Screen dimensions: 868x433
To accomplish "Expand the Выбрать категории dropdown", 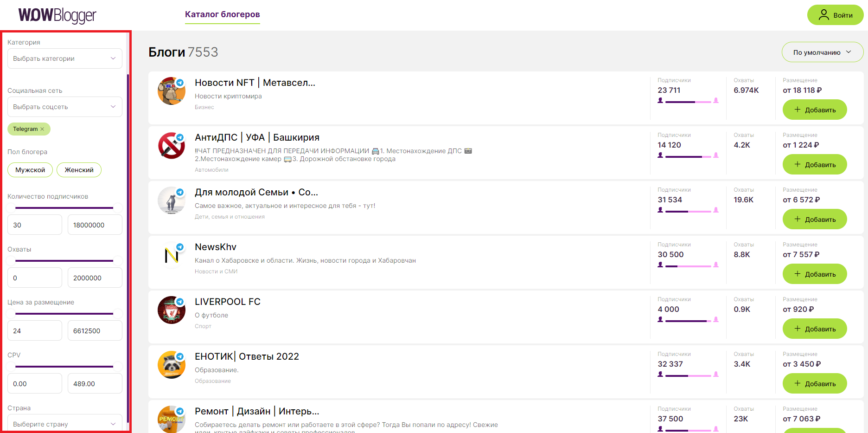I will coord(65,58).
